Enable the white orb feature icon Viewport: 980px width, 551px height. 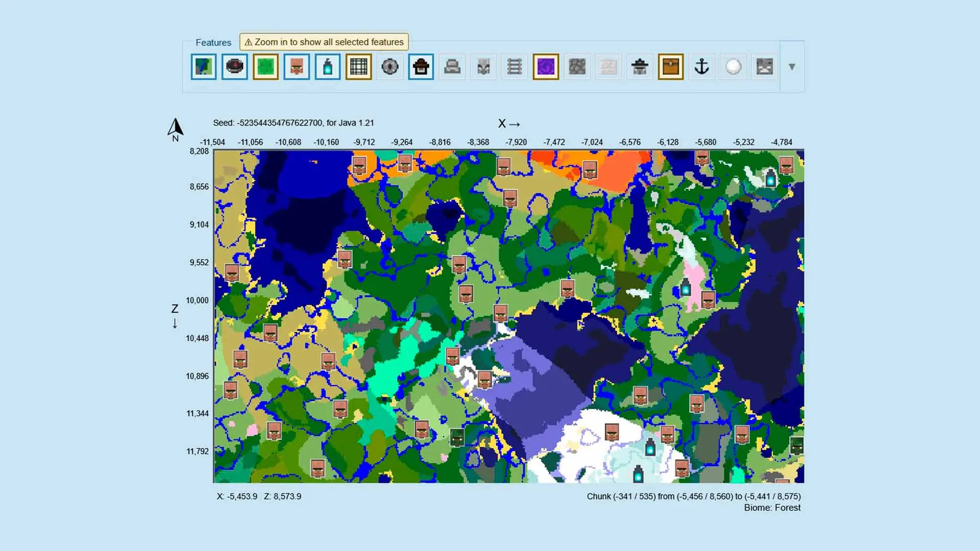point(733,67)
